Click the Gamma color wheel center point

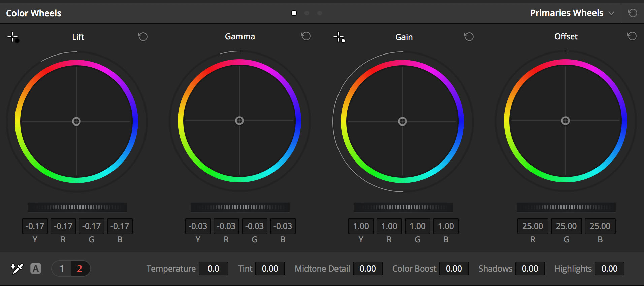tap(239, 121)
